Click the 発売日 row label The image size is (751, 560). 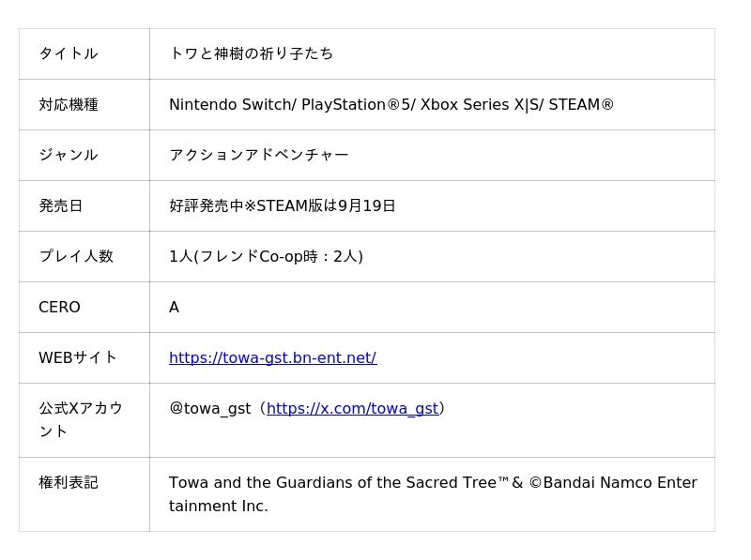point(60,205)
